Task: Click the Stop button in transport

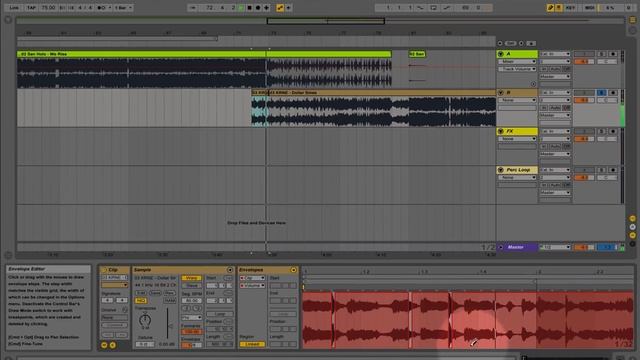Action: [x=249, y=7]
